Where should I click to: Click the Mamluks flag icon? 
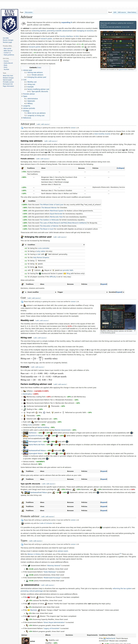click(29, 610)
